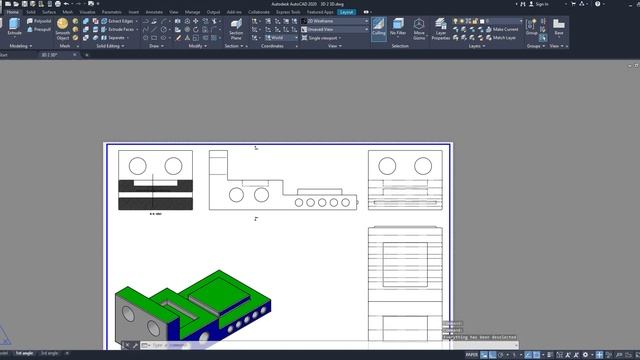Expand the Layers panel

click(477, 46)
